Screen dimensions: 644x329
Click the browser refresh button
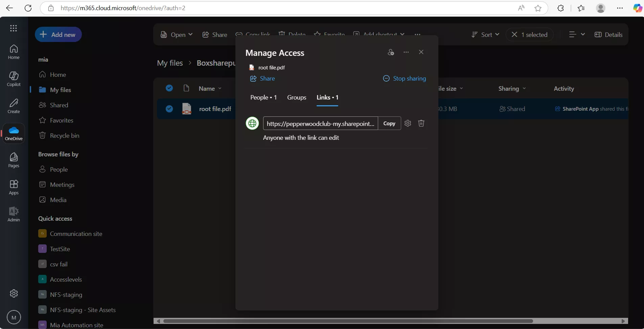click(x=28, y=8)
